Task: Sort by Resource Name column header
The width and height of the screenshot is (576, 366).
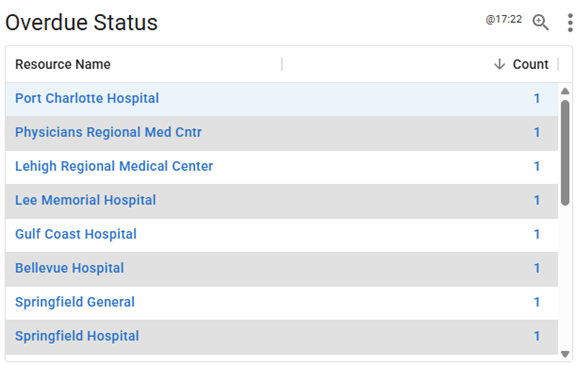Action: click(63, 64)
